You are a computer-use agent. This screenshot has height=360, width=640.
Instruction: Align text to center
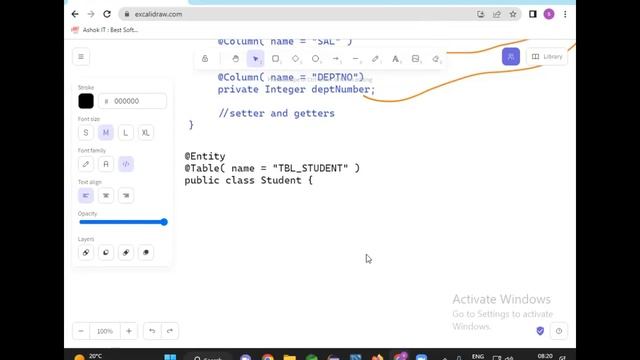106,196
